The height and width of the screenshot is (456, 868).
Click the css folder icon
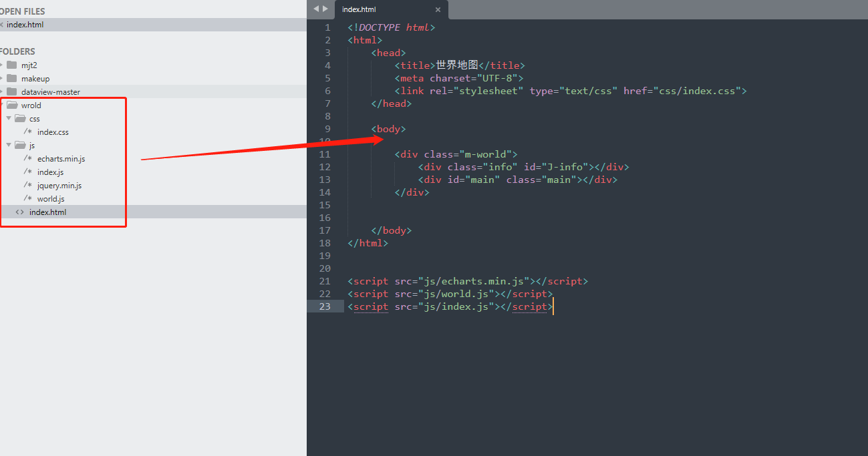click(20, 118)
